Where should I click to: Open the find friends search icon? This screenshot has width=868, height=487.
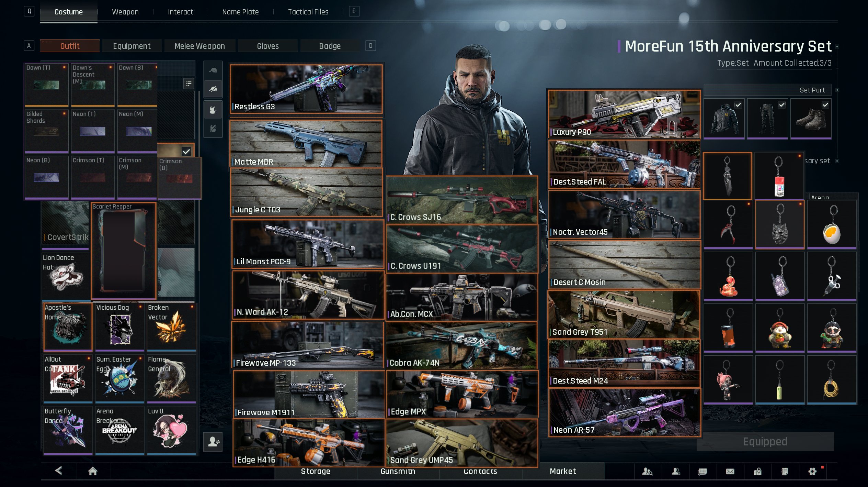pyautogui.click(x=647, y=472)
